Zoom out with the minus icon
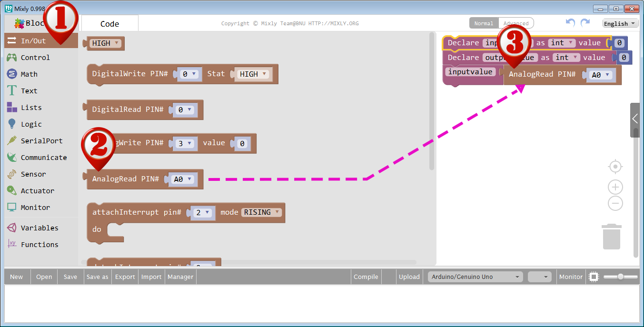 tap(615, 204)
